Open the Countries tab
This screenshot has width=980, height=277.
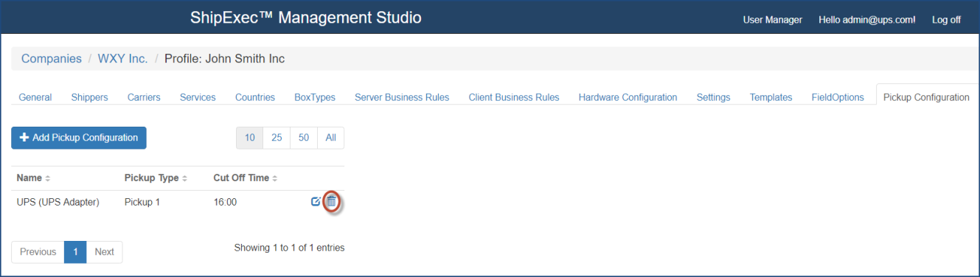(x=255, y=97)
